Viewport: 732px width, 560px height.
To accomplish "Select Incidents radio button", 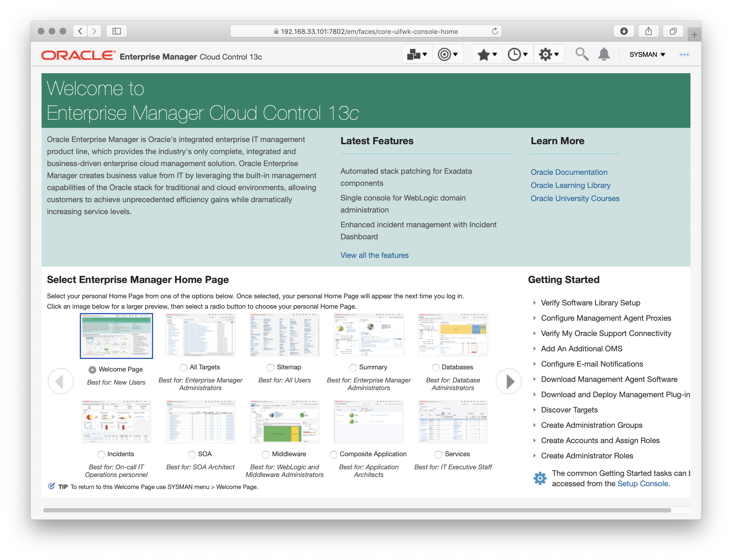I will point(101,454).
